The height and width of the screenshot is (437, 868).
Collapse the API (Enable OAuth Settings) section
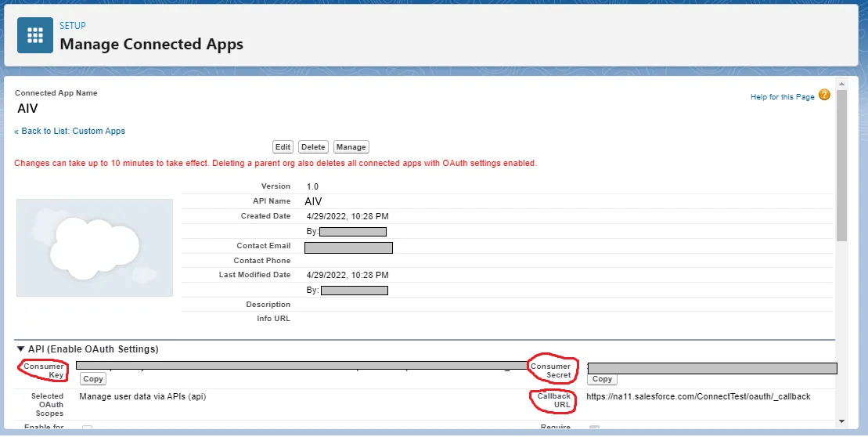tap(20, 349)
